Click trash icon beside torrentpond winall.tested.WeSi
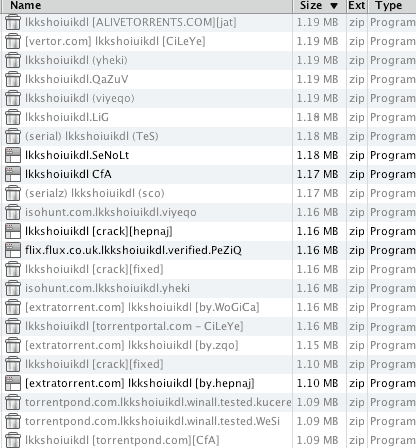 click(x=13, y=421)
